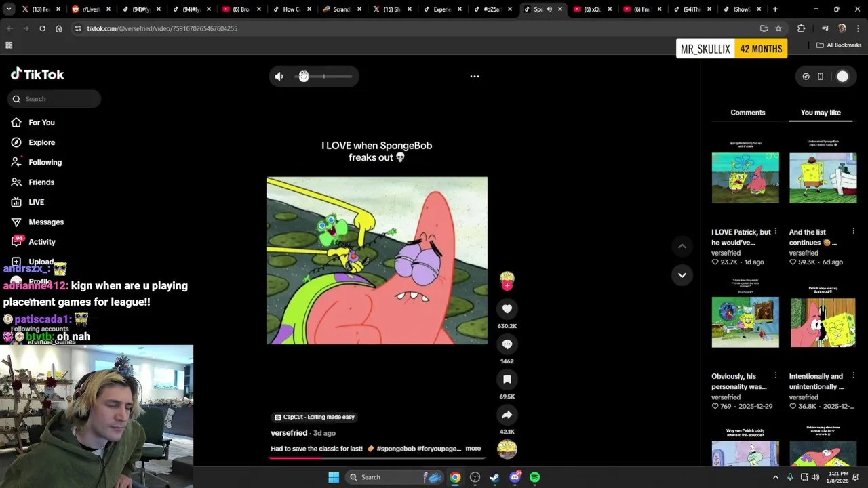Click the phone-shaped icon top right

point(820,77)
